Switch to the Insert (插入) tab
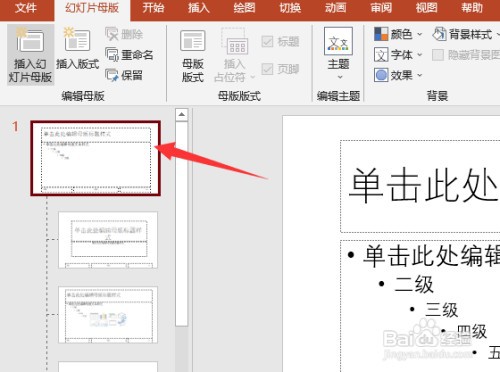This screenshot has height=372, width=500. coord(199,8)
